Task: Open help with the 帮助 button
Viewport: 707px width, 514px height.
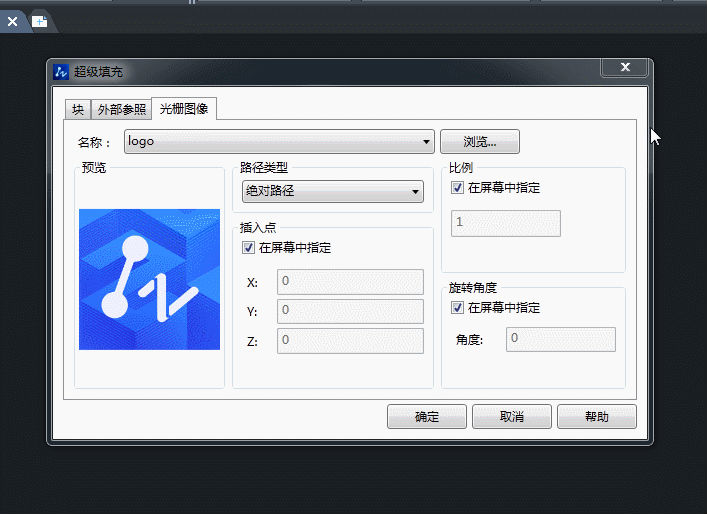Action: tap(596, 417)
